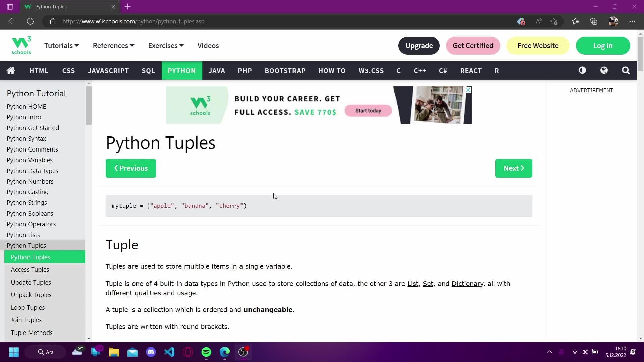The image size is (644, 362).
Task: Reload the page
Action: point(30,21)
